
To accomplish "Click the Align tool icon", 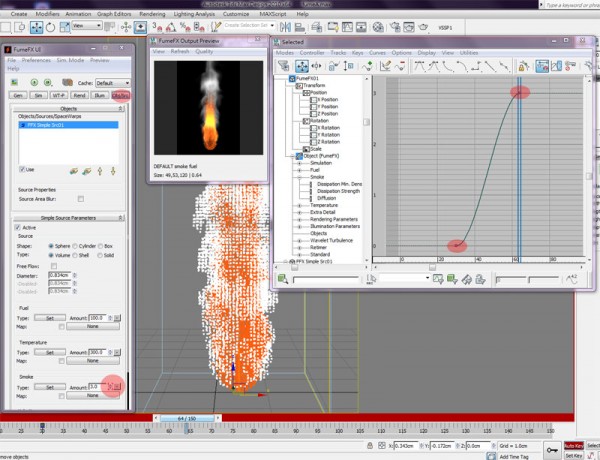I will click(x=300, y=27).
